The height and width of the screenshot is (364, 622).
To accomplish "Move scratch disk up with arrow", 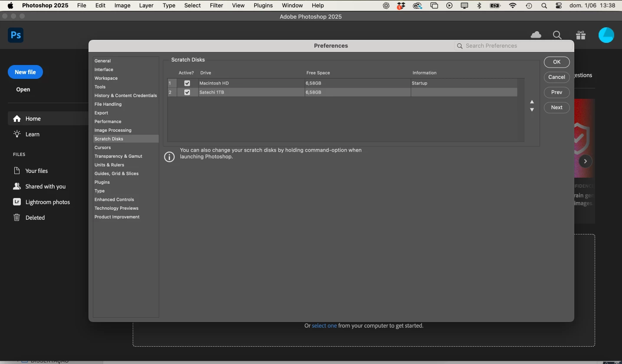I will point(532,102).
